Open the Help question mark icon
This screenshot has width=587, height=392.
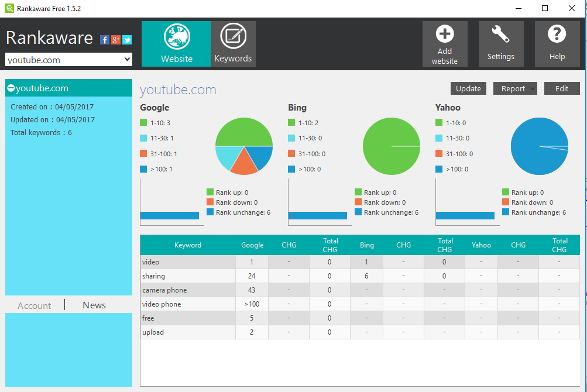pyautogui.click(x=557, y=35)
